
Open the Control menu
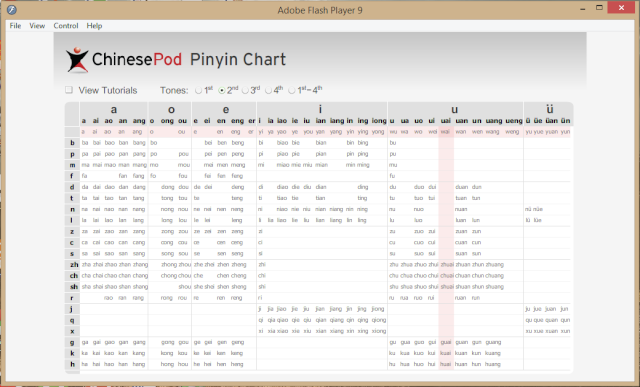coord(66,26)
